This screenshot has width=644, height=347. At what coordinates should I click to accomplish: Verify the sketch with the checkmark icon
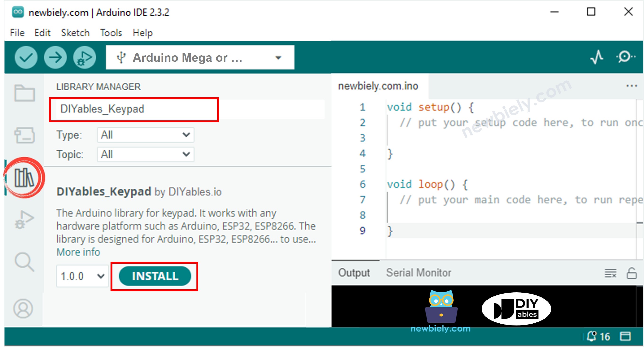tap(26, 57)
